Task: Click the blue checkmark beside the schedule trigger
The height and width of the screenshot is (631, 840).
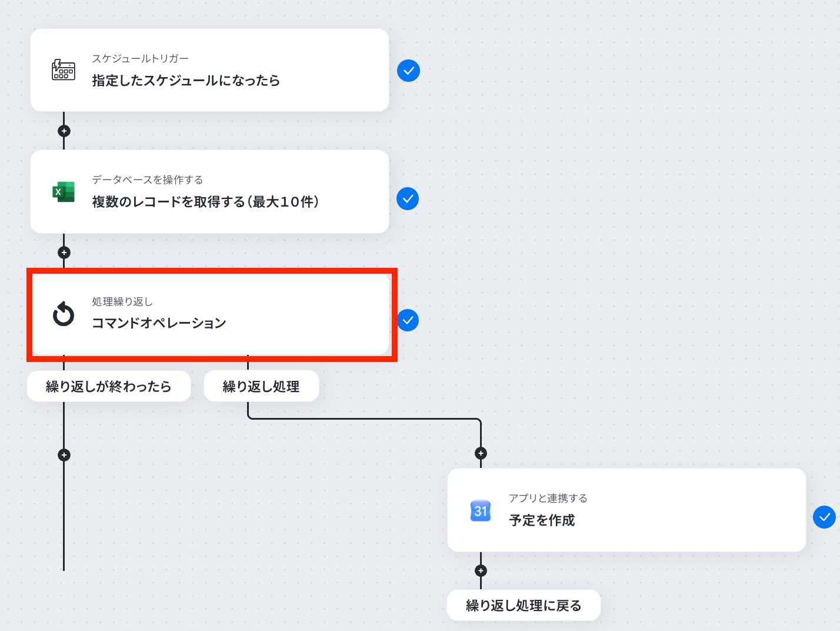Action: (408, 71)
